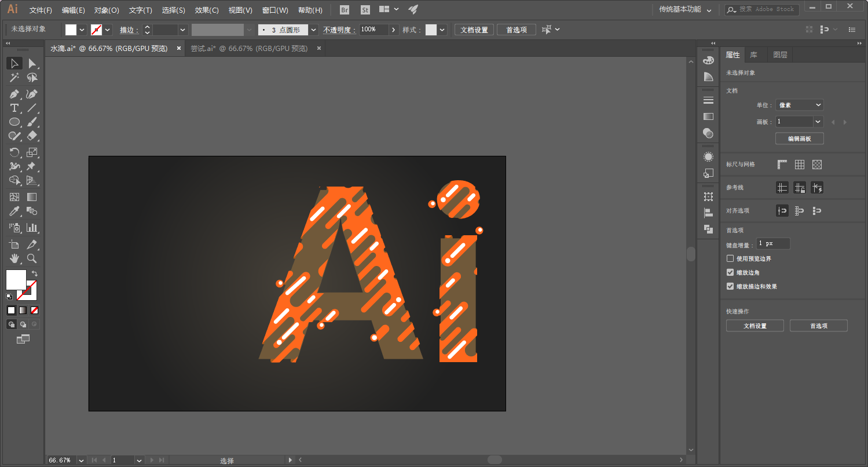Switch to the 图层 panel tab
The image size is (868, 467).
(780, 55)
